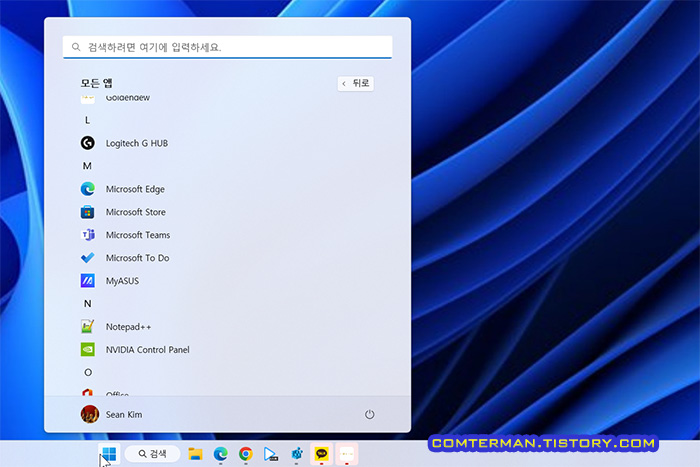Select the Microsoft Edge text label

(135, 189)
